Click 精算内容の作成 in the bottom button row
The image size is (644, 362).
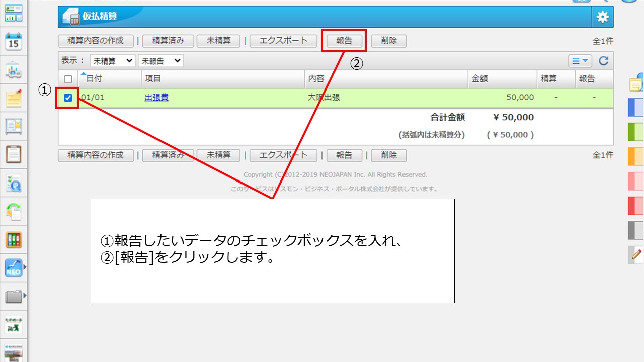(96, 155)
